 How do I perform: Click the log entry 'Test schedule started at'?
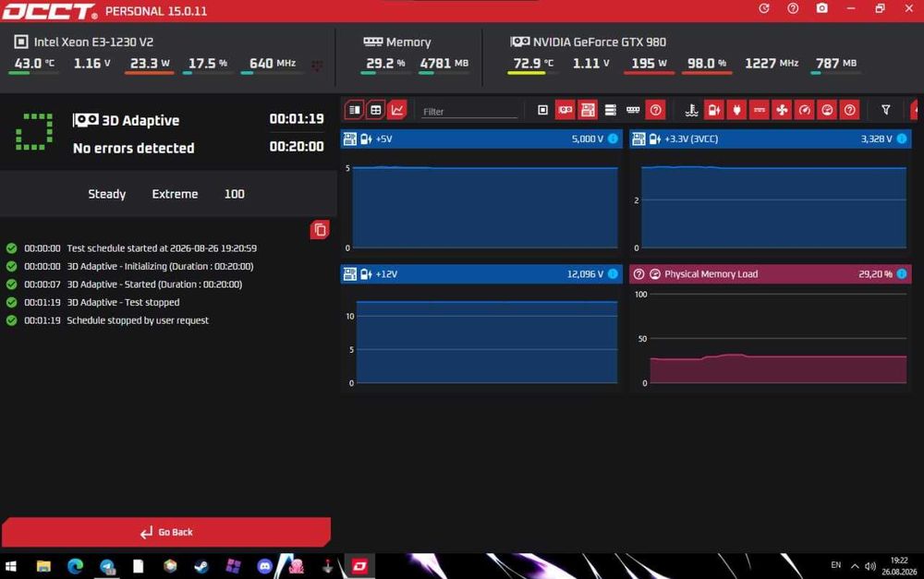coord(162,248)
